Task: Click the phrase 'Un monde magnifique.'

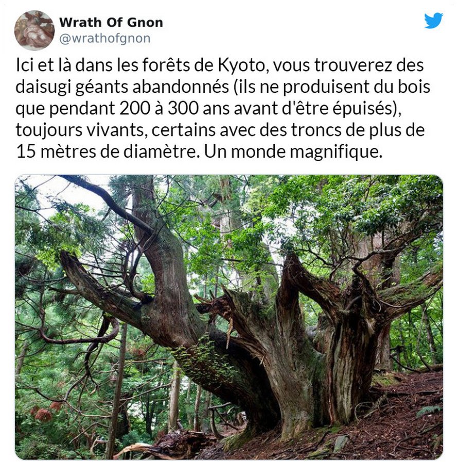Action: pyautogui.click(x=293, y=151)
